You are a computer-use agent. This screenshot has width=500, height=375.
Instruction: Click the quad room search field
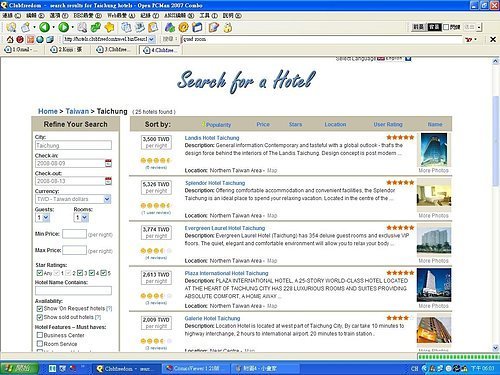point(321,39)
